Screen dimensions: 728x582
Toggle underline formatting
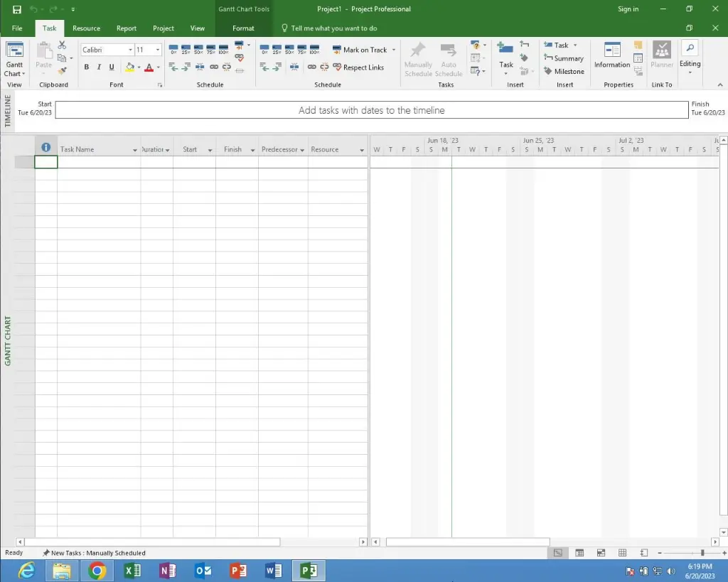click(112, 67)
